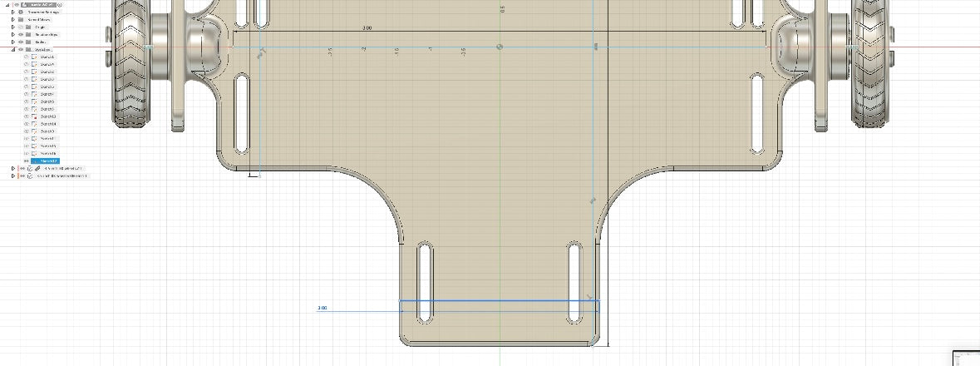Toggle the Sketches folder eye icon
The height and width of the screenshot is (366, 980).
(x=20, y=49)
